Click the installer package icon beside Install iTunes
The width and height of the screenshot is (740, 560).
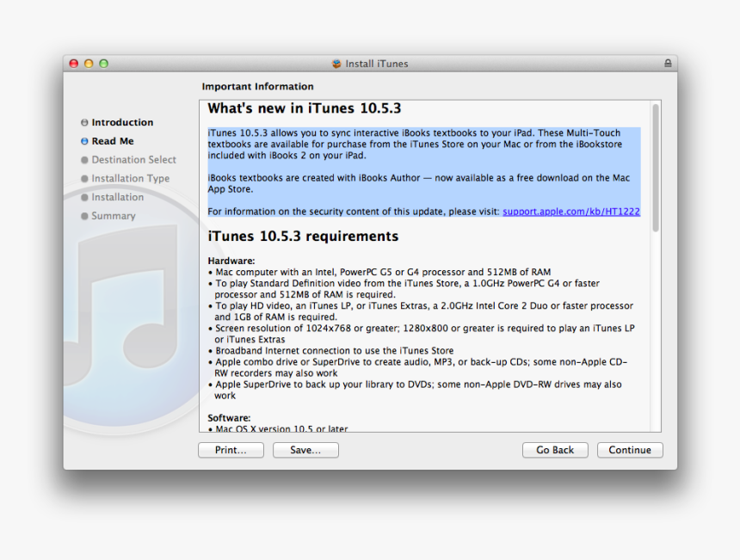pyautogui.click(x=336, y=64)
